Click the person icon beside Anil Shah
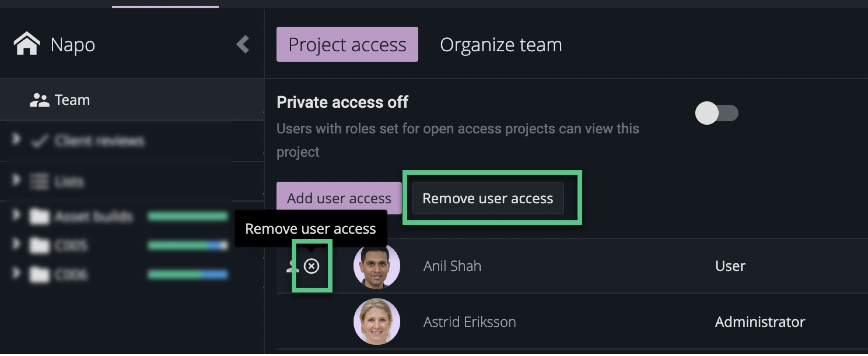 (x=291, y=266)
